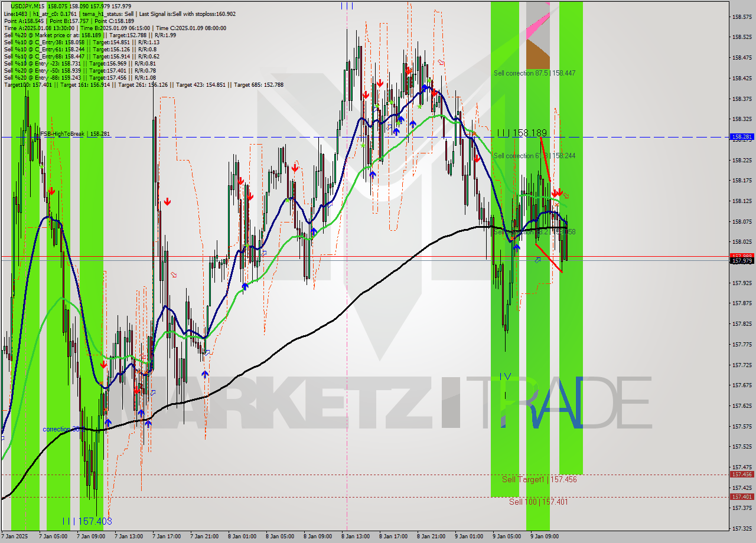Click the '7 Jan 2025' date on time axis

[x=15, y=537]
